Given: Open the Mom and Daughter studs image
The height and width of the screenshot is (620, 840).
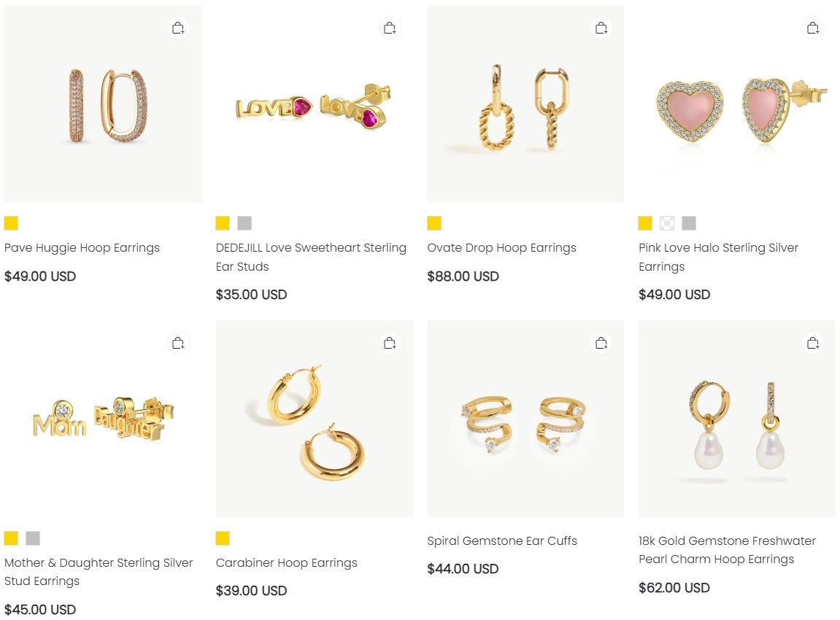Looking at the screenshot, I should click(x=103, y=419).
